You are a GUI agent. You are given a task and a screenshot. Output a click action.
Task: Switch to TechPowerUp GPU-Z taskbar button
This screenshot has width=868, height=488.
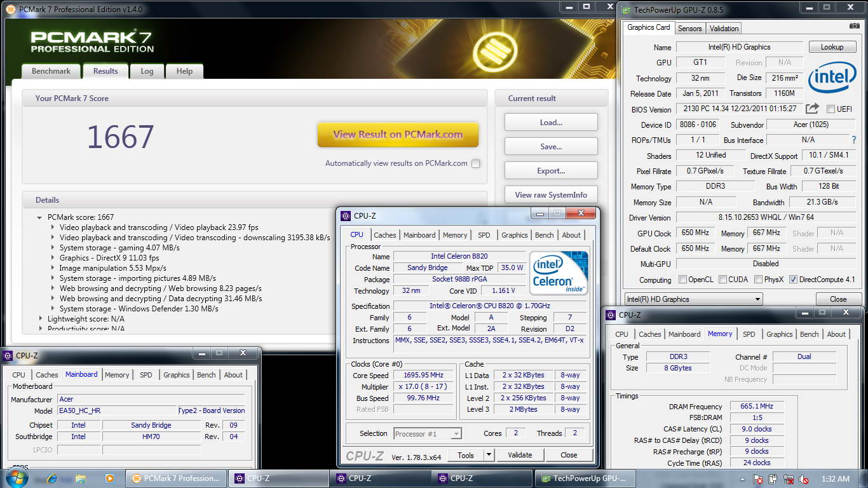[585, 478]
